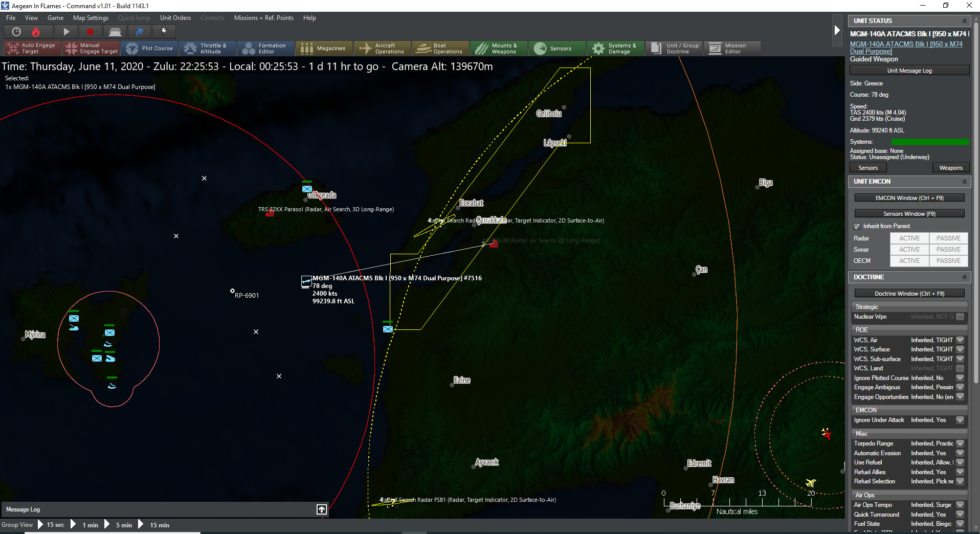This screenshot has height=534, width=980.
Task: Set Radar to PASSIVE
Action: (948, 238)
